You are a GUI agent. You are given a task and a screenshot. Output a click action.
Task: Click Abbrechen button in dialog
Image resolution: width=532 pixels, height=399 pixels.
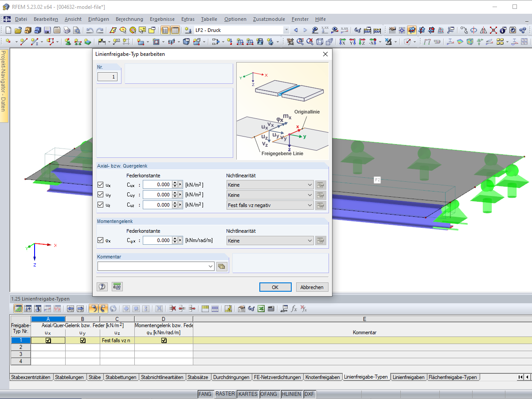coord(312,287)
